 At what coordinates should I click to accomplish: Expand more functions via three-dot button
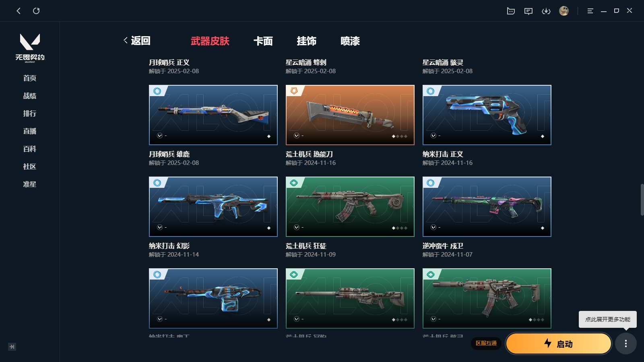pyautogui.click(x=625, y=343)
